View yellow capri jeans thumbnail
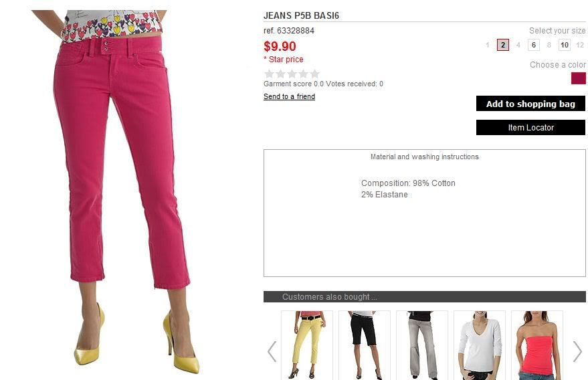Image resolution: width=588 pixels, height=380 pixels. click(307, 345)
